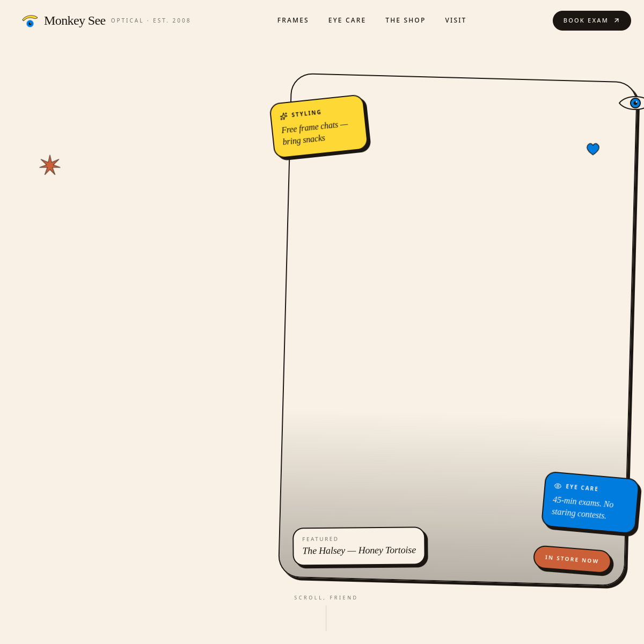Viewport: 644px width, 644px height.
Task: Click the In Store Now badge
Action: [x=572, y=559]
